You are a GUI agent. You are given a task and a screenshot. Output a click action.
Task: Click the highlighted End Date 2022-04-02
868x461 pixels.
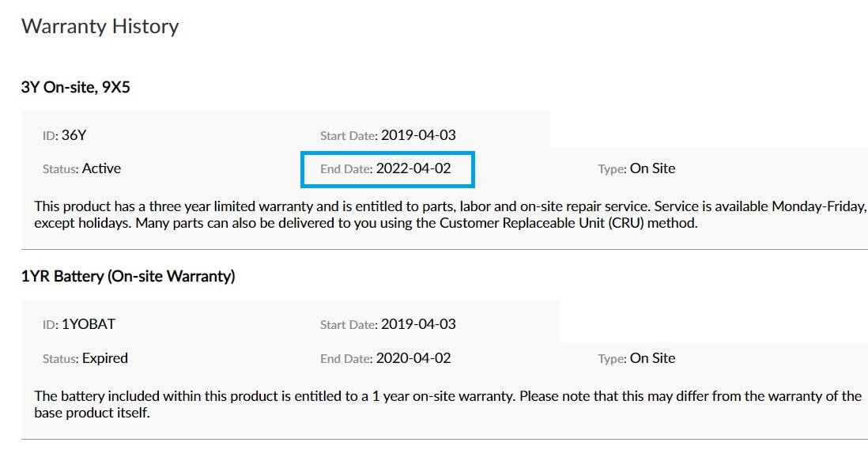pyautogui.click(x=387, y=168)
